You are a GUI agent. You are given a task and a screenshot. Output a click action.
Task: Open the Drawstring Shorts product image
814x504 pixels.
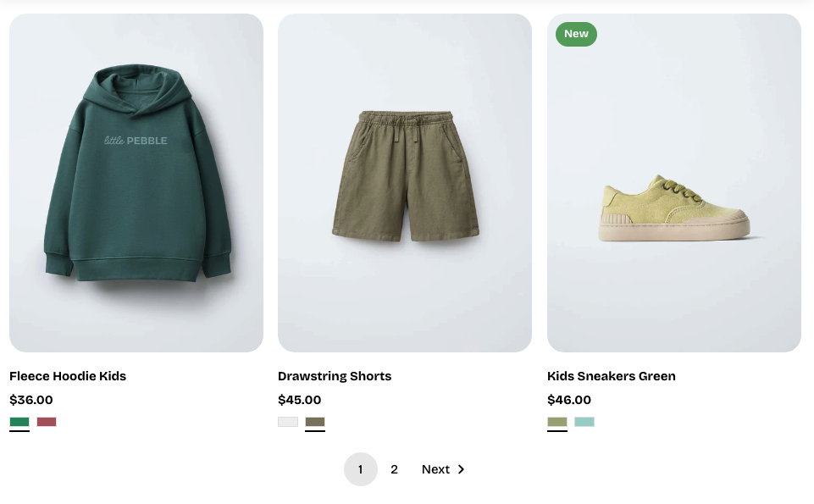(x=405, y=183)
